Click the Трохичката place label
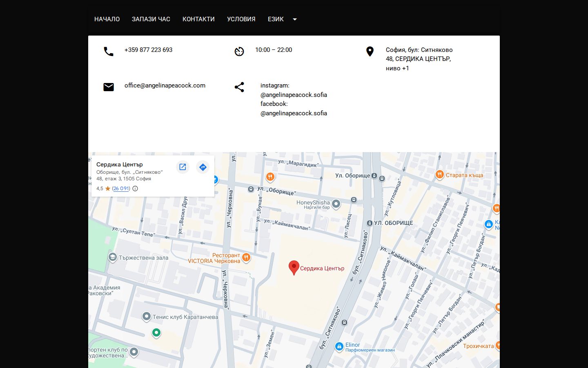Screen dimensions: 588x368 pyautogui.click(x=479, y=346)
